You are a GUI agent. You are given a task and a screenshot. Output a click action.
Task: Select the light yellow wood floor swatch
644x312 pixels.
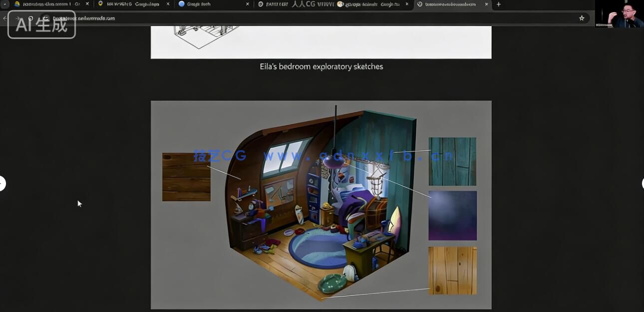tap(452, 270)
